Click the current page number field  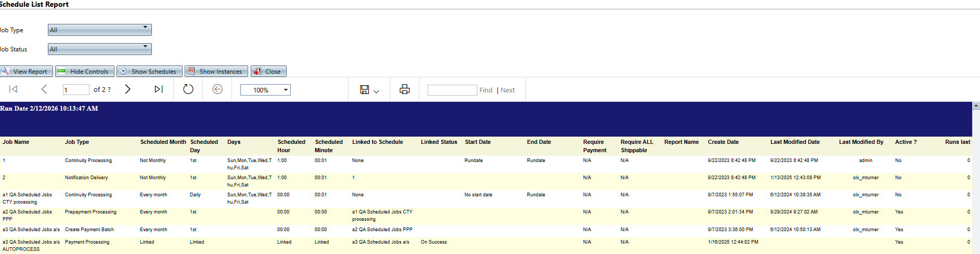(x=76, y=90)
